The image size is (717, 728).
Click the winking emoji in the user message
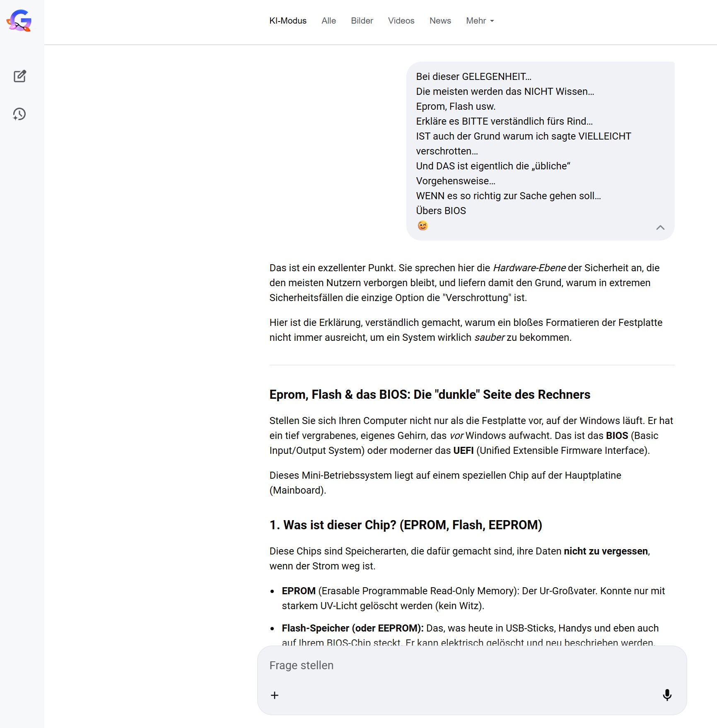click(422, 226)
